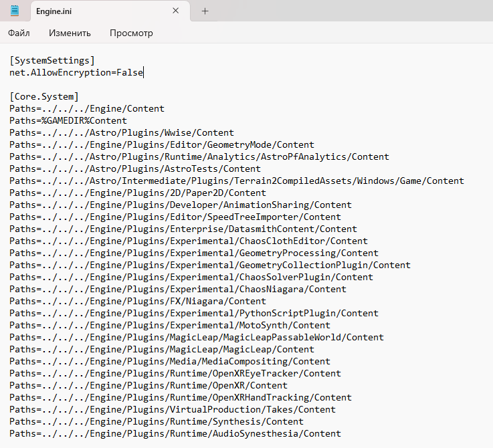Click the GeometryCollectionPlugin/Content path line

[210, 265]
